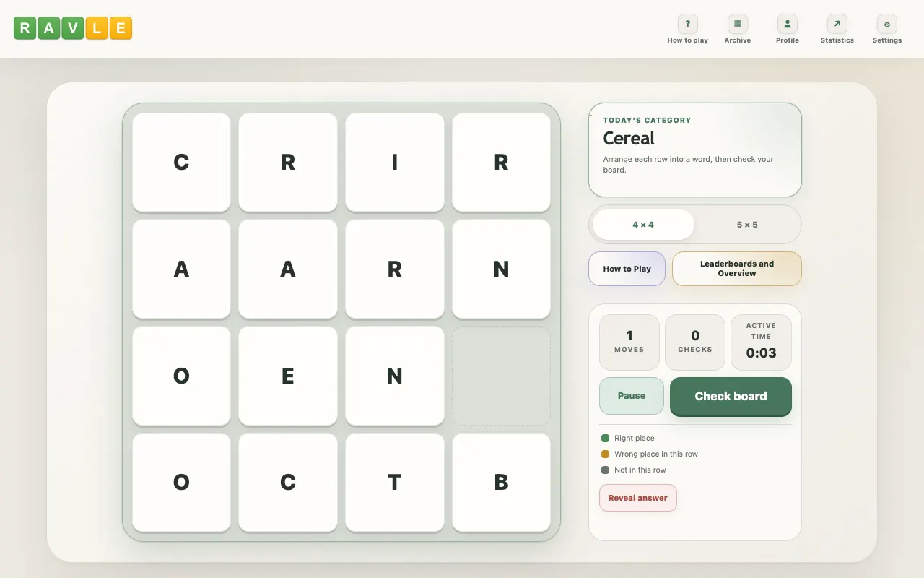
Task: Click the Reveal answer button
Action: [x=638, y=498]
